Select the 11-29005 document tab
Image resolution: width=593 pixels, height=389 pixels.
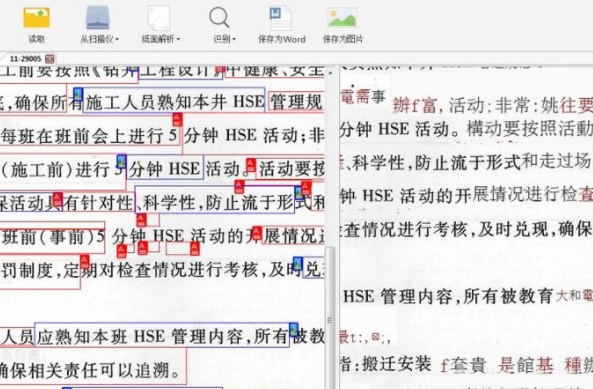tap(25, 59)
